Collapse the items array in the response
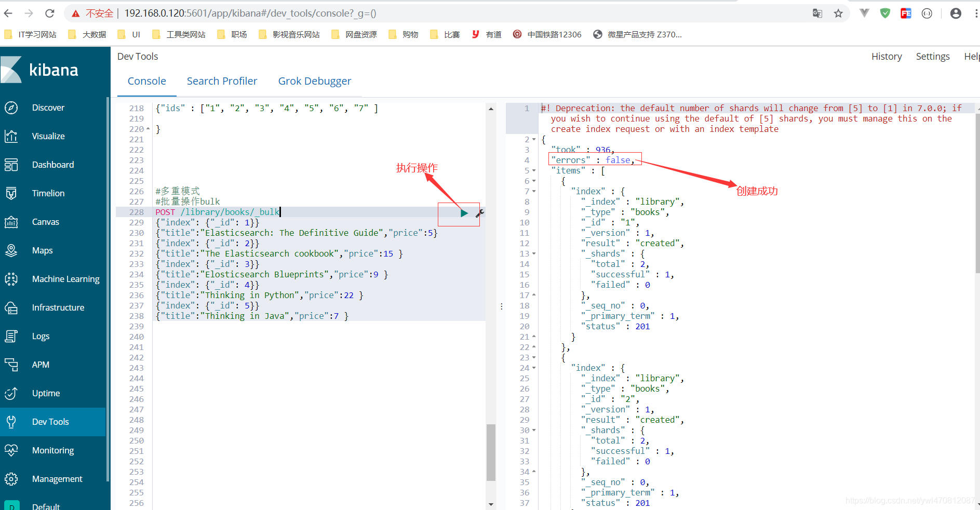 pos(534,170)
